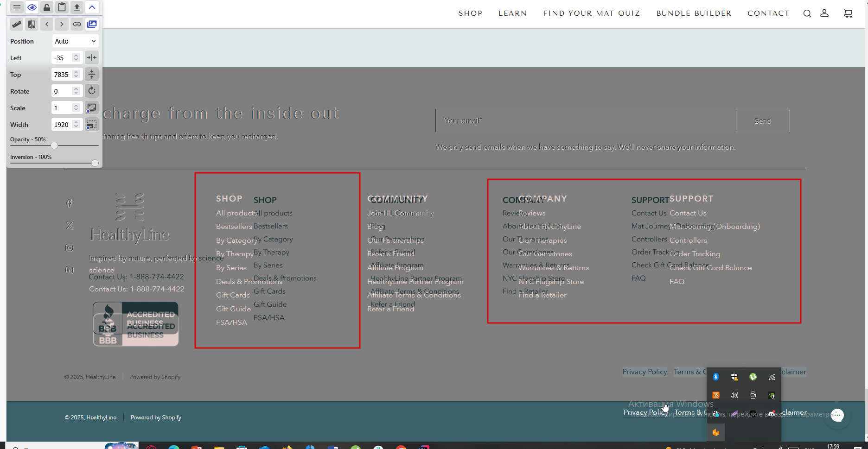Click the Meet Now camera icon in tray
868x449 pixels.
pos(753,395)
